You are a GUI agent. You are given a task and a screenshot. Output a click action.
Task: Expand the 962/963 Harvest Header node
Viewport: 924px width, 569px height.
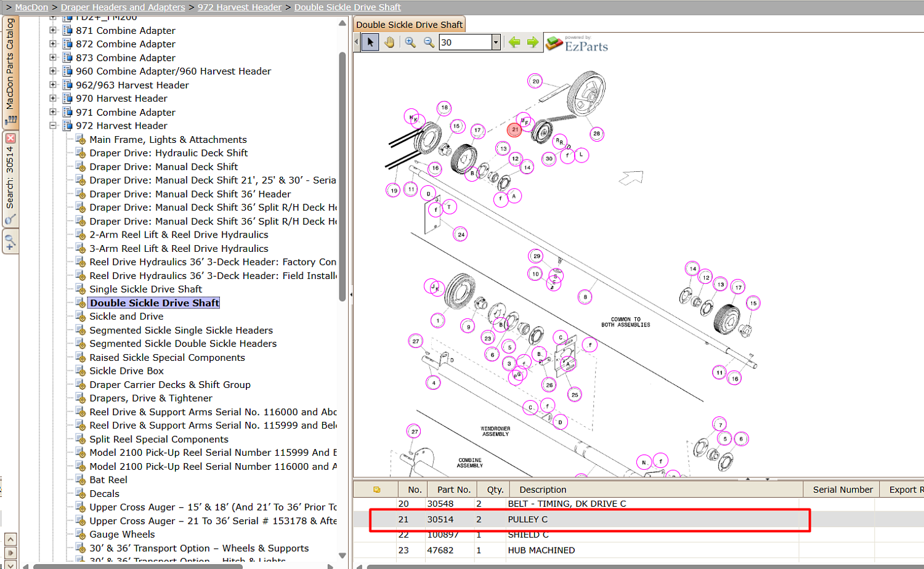pyautogui.click(x=53, y=85)
